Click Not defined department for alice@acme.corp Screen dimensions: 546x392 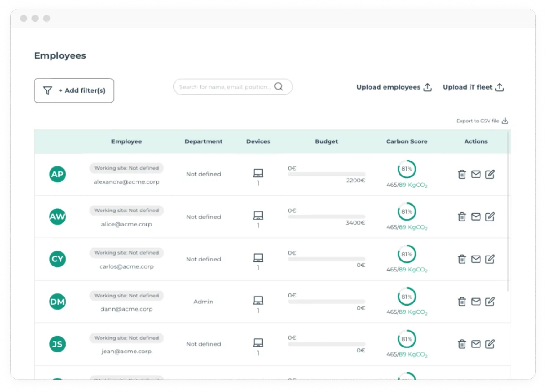pos(203,217)
